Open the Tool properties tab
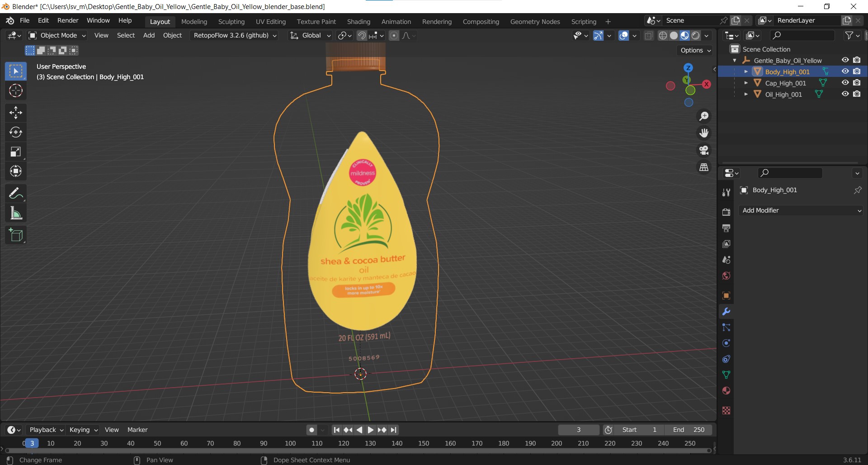The width and height of the screenshot is (868, 465). coord(726,193)
